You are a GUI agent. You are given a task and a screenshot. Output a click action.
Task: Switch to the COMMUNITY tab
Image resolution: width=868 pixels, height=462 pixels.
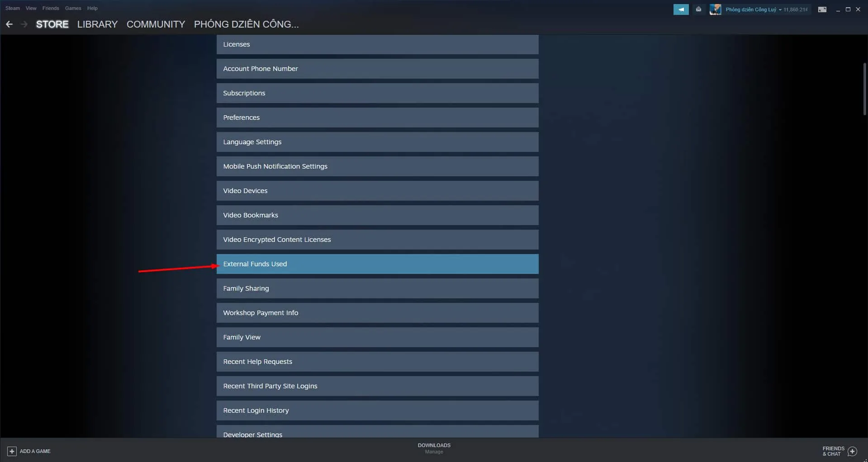pyautogui.click(x=156, y=24)
